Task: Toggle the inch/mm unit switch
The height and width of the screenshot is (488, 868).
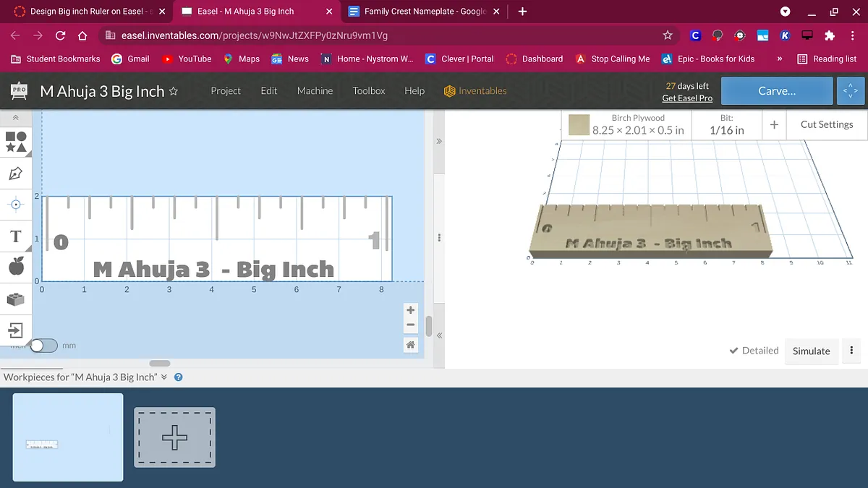Action: pos(43,346)
